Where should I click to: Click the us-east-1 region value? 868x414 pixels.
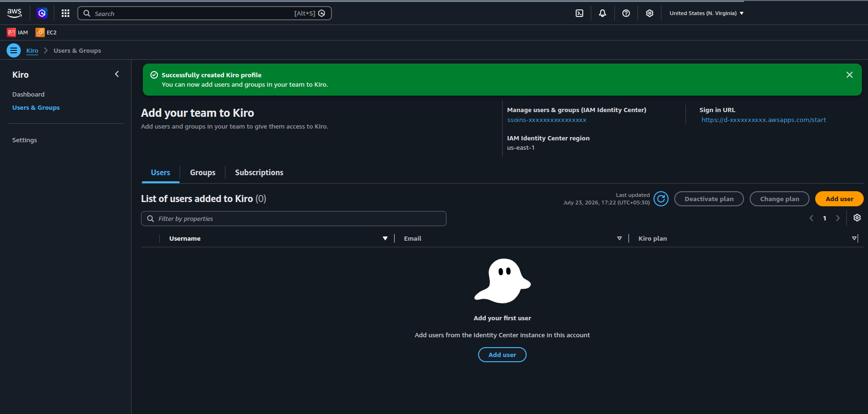[521, 147]
